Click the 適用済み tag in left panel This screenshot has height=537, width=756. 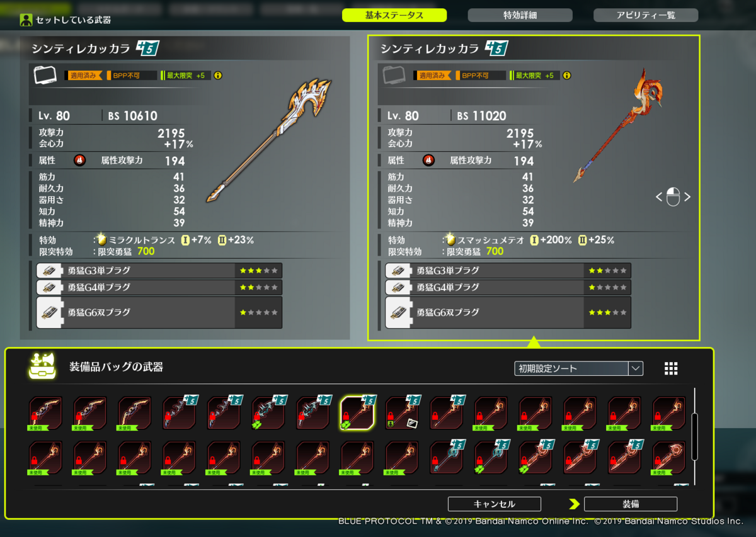[x=84, y=76]
